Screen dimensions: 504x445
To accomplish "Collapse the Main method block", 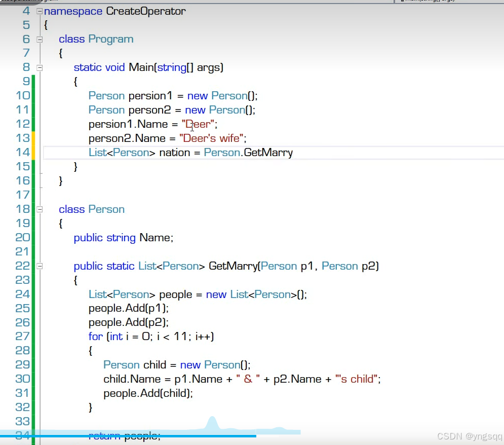I will (40, 68).
